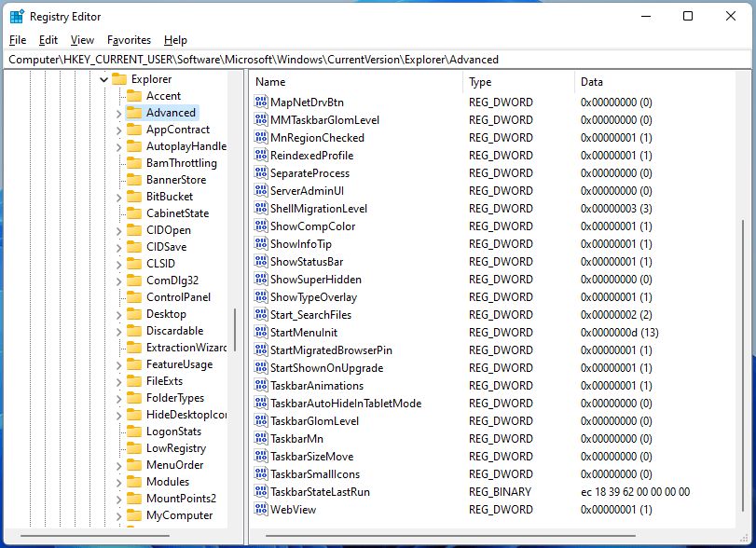Sort values by the Type column header
The height and width of the screenshot is (548, 756).
coord(519,82)
